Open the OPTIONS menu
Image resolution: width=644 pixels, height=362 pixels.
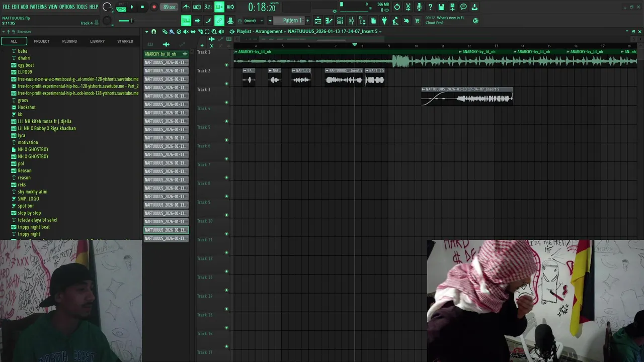[67, 7]
